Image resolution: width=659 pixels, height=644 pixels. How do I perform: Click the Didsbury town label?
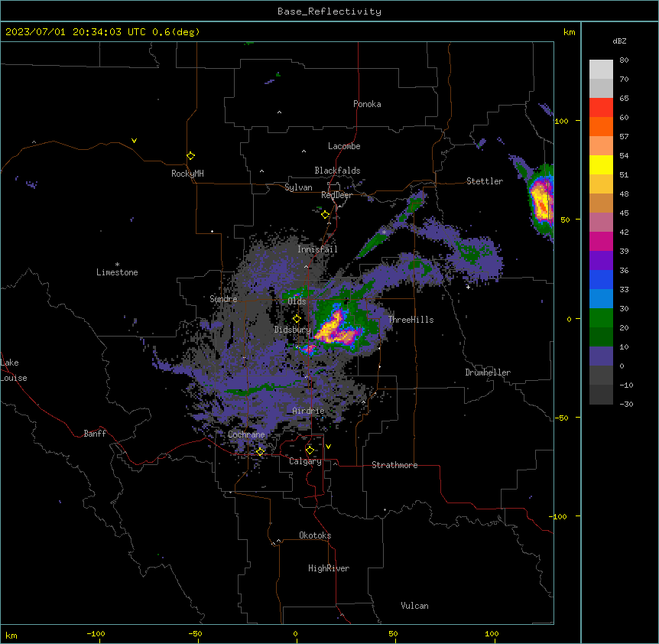click(x=293, y=330)
